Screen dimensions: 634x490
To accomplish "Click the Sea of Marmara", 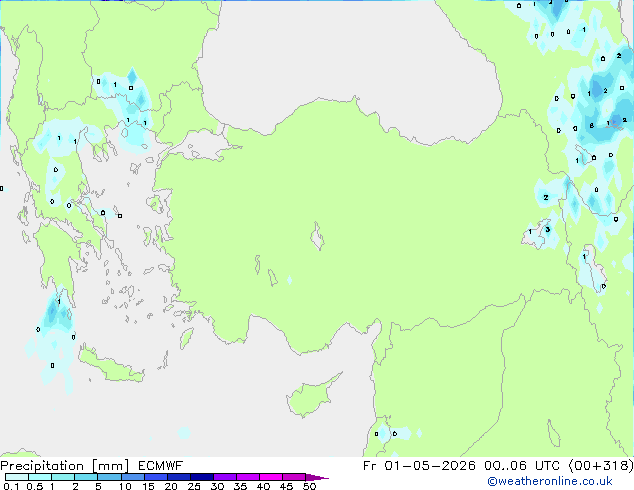I will (203, 150).
